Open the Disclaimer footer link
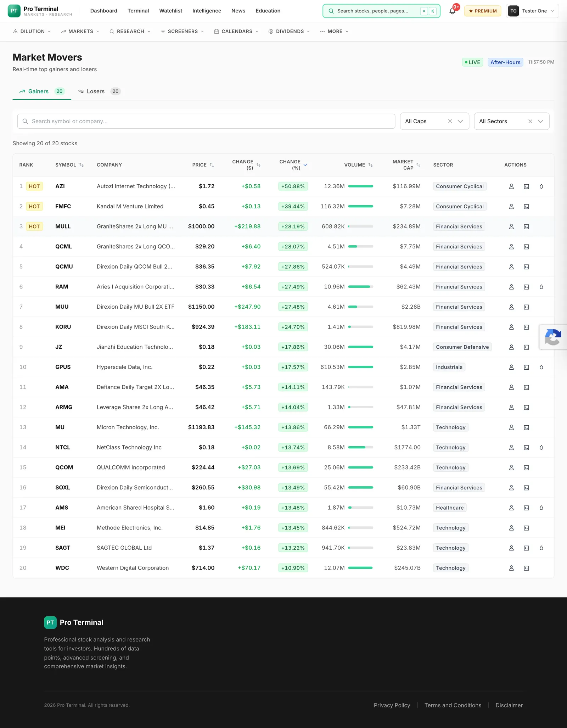Viewport: 567px width, 728px height. 509,705
